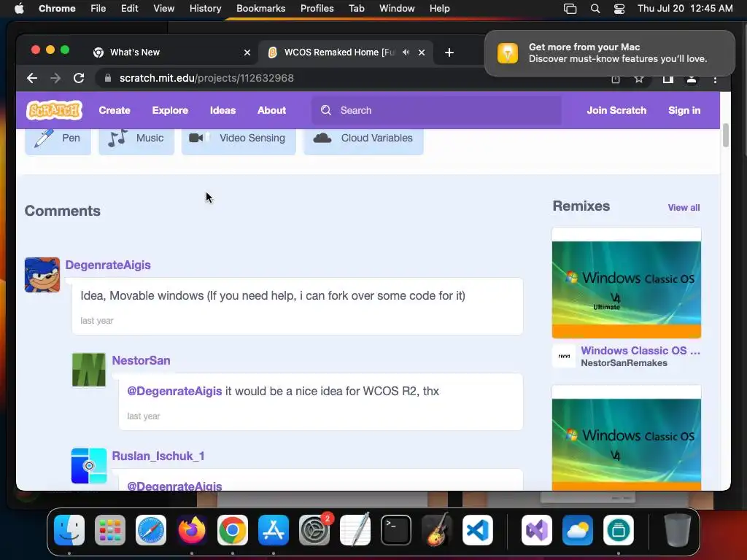Go back in Chrome
747x560 pixels.
pos(32,78)
